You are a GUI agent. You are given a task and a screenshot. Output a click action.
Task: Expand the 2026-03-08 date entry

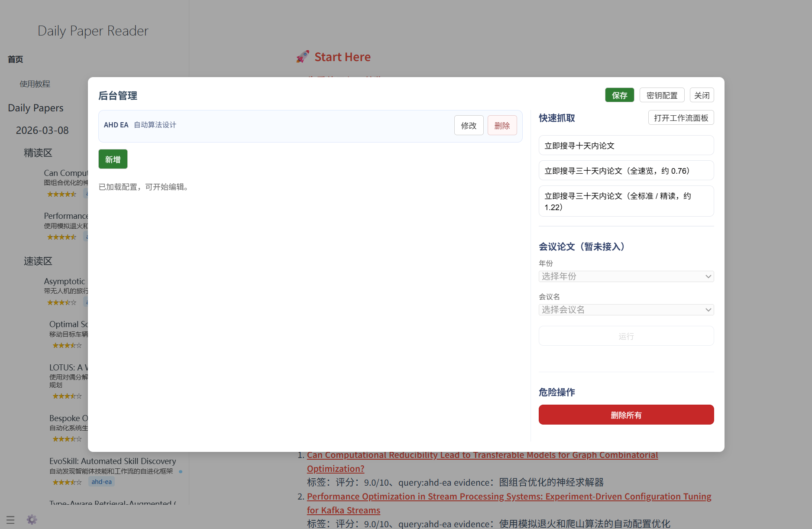[42, 130]
